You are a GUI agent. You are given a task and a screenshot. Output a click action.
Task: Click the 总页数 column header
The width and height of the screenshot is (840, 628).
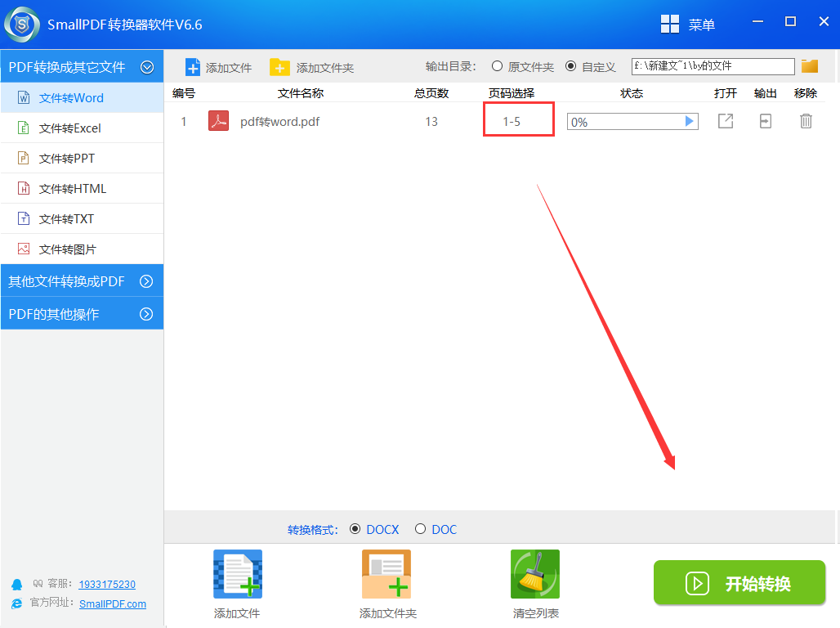(x=431, y=93)
